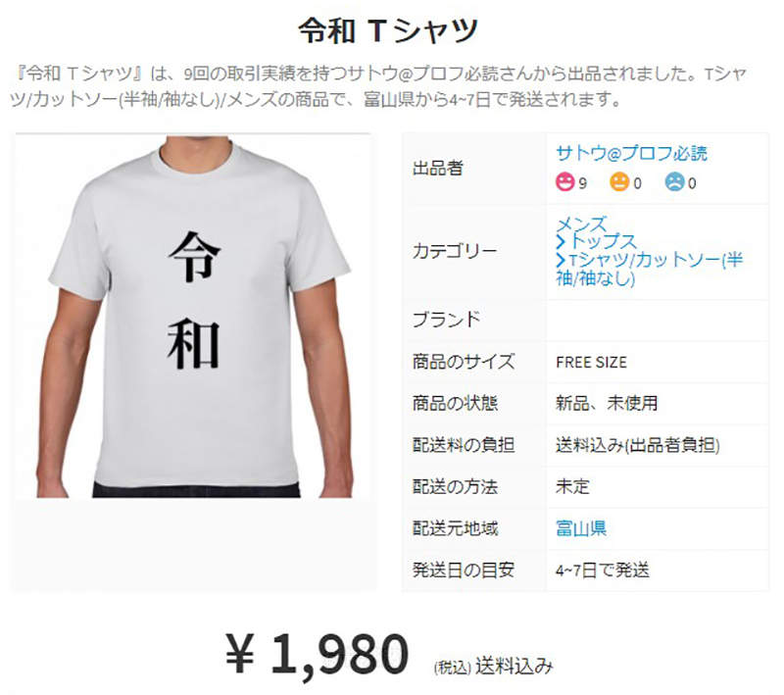Image resolution: width=784 pixels, height=695 pixels.
Task: Open the 富山県 shipping region link
Action: pyautogui.click(x=581, y=528)
